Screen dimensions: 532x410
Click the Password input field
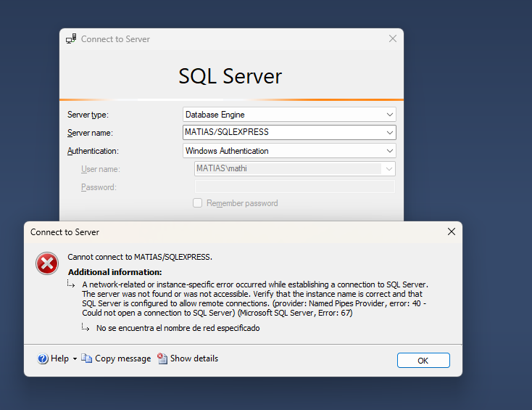pos(294,186)
